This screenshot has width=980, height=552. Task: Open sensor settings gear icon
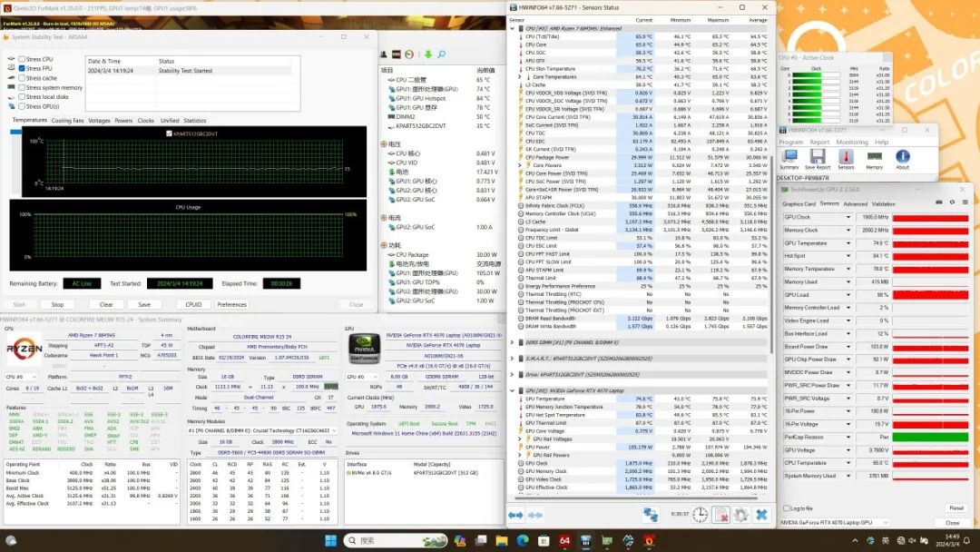(x=741, y=515)
